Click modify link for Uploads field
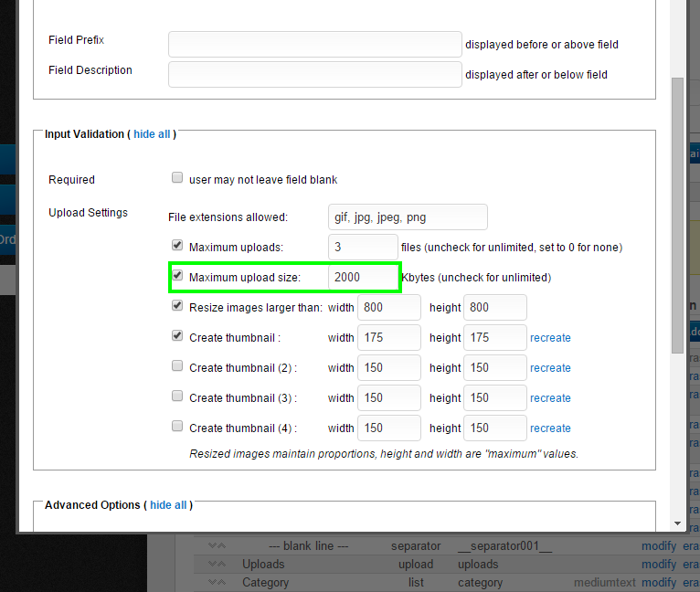This screenshot has width=700, height=592. click(x=659, y=565)
